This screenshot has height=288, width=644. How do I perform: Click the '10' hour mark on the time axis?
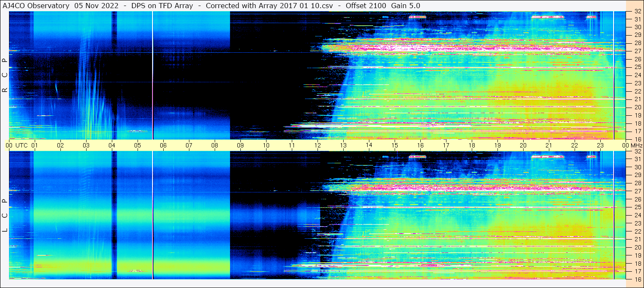pos(266,145)
